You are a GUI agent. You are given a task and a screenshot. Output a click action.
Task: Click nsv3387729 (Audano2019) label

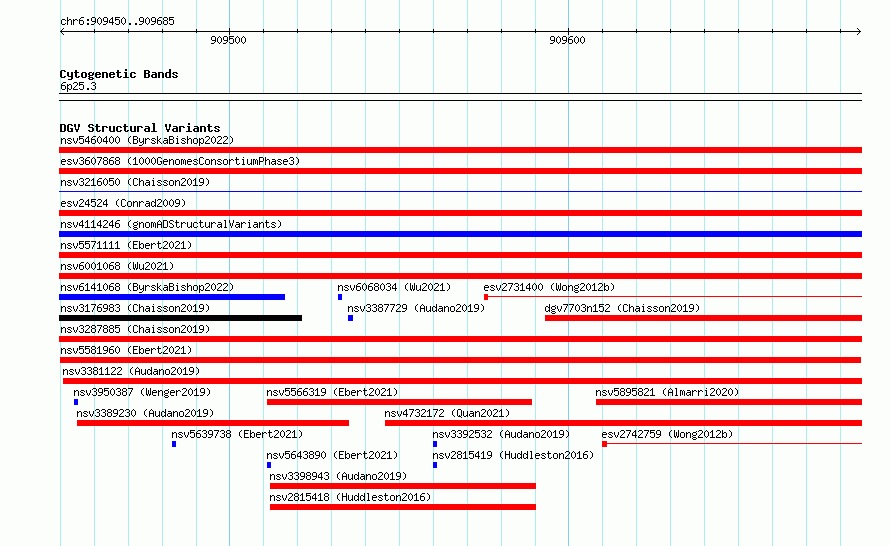(x=416, y=308)
